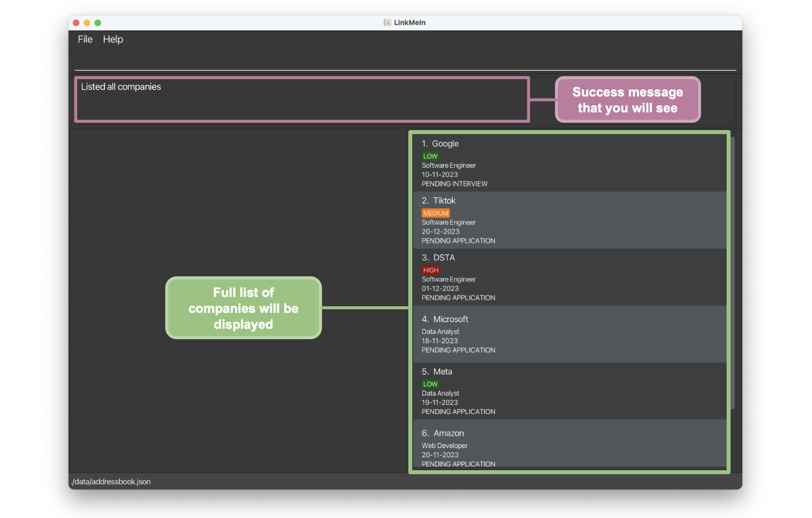Click the MEDIUM priority tag under Tiktok
This screenshot has width=812, height=518.
[x=436, y=213]
